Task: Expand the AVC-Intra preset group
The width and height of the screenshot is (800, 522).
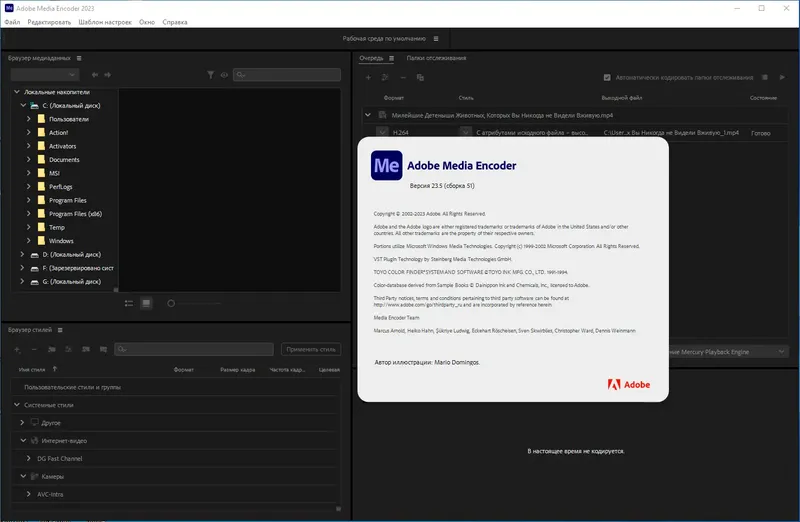Action: (x=29, y=494)
